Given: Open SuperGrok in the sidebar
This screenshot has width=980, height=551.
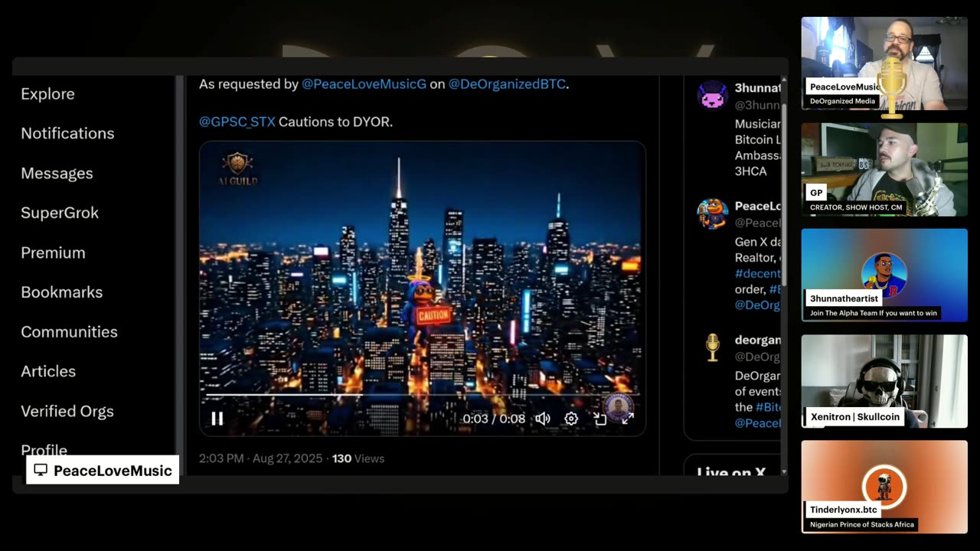Looking at the screenshot, I should coord(60,213).
